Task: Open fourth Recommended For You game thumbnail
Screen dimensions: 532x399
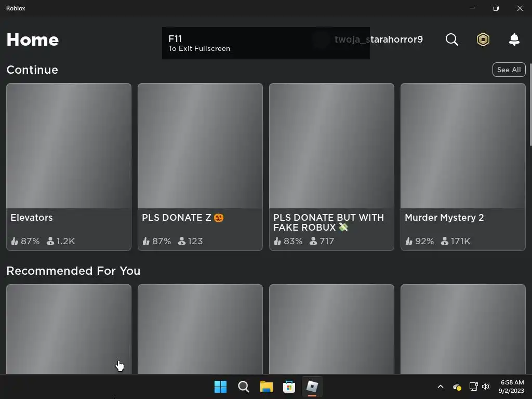Action: click(463, 329)
